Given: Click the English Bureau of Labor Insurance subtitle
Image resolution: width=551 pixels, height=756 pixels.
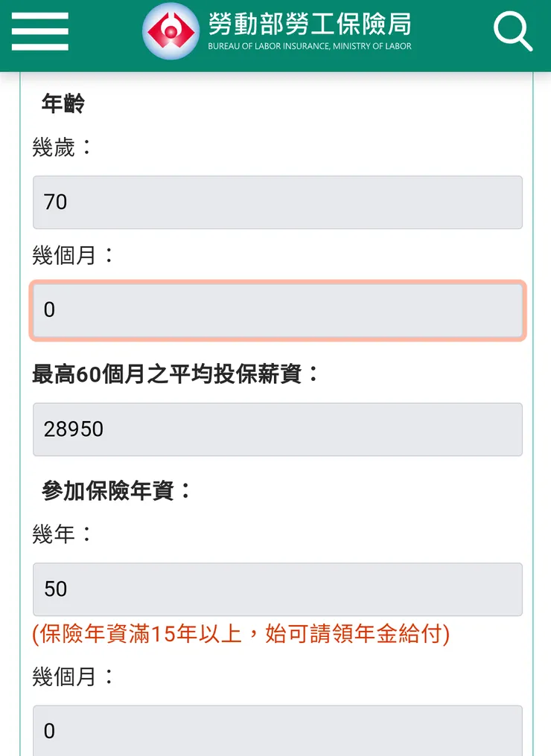Looking at the screenshot, I should 309,46.
